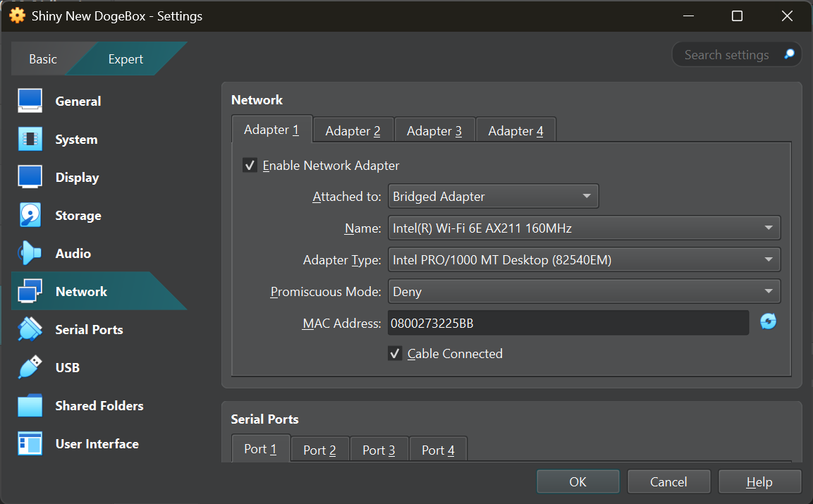This screenshot has width=813, height=504.
Task: Open the Shared Folders folder icon
Action: tap(30, 405)
